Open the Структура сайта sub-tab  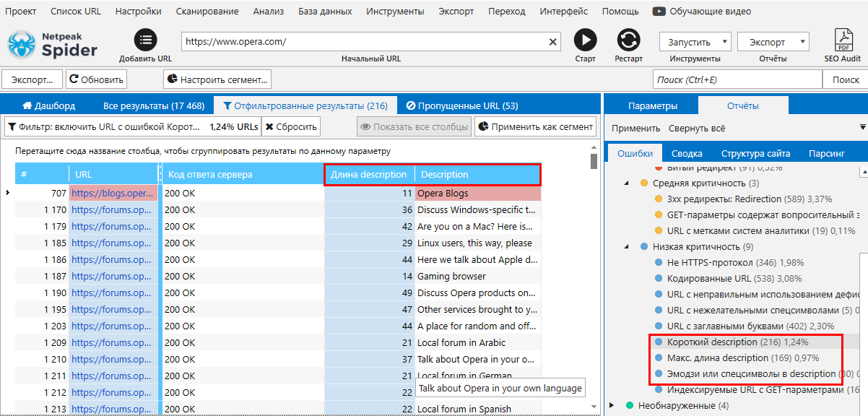tap(755, 153)
